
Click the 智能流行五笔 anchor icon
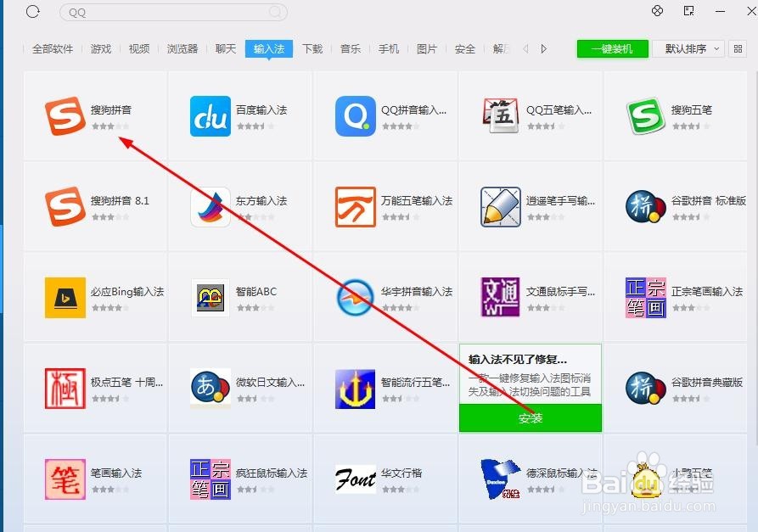(x=356, y=389)
